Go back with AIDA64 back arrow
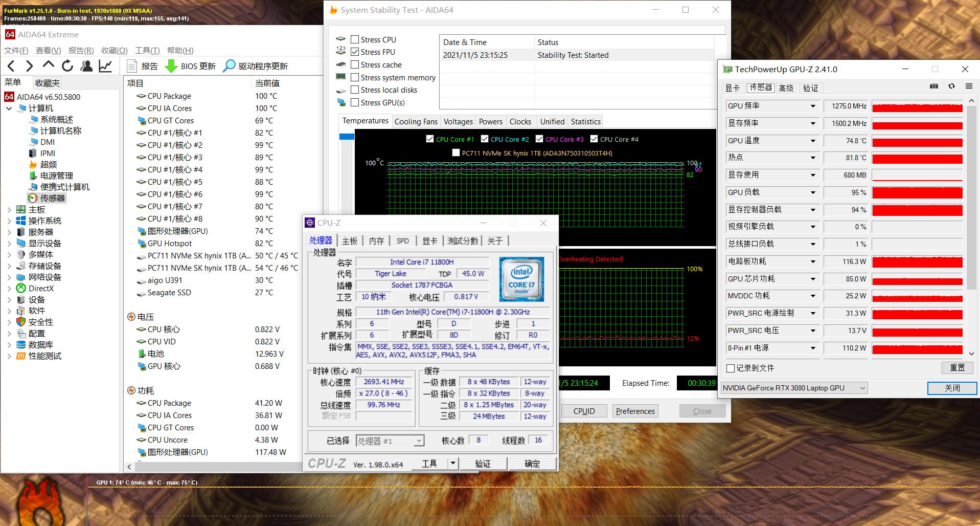This screenshot has width=980, height=526. [11, 66]
